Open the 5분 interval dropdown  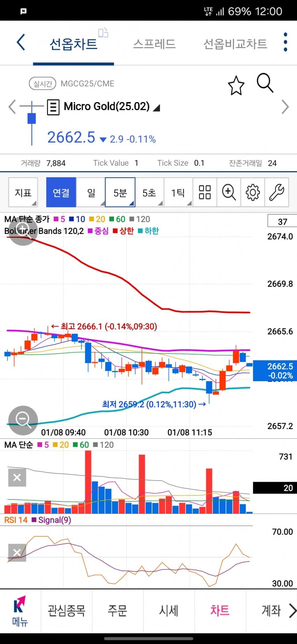[120, 192]
